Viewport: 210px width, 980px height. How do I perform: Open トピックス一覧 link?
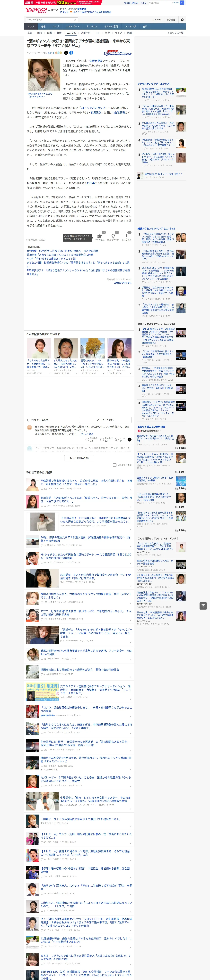click(175, 33)
